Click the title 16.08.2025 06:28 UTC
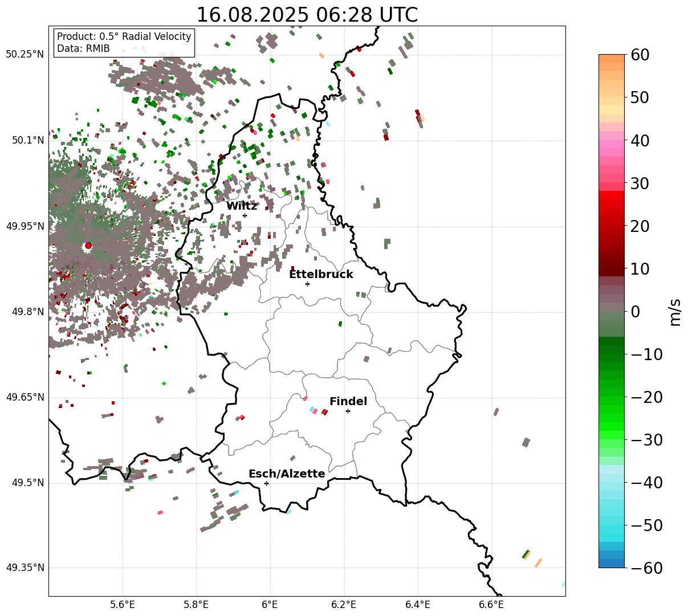The height and width of the screenshot is (616, 688). [x=307, y=15]
